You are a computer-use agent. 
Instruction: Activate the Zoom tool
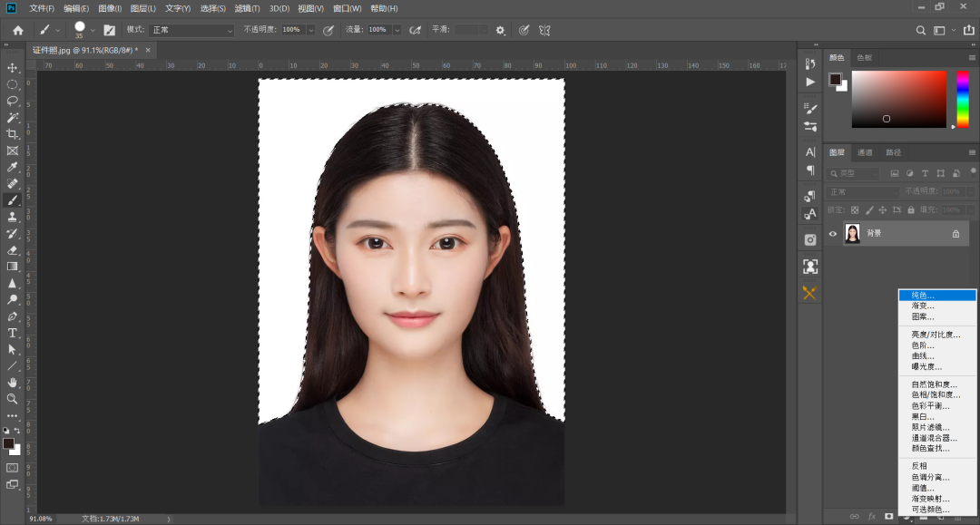coord(12,399)
